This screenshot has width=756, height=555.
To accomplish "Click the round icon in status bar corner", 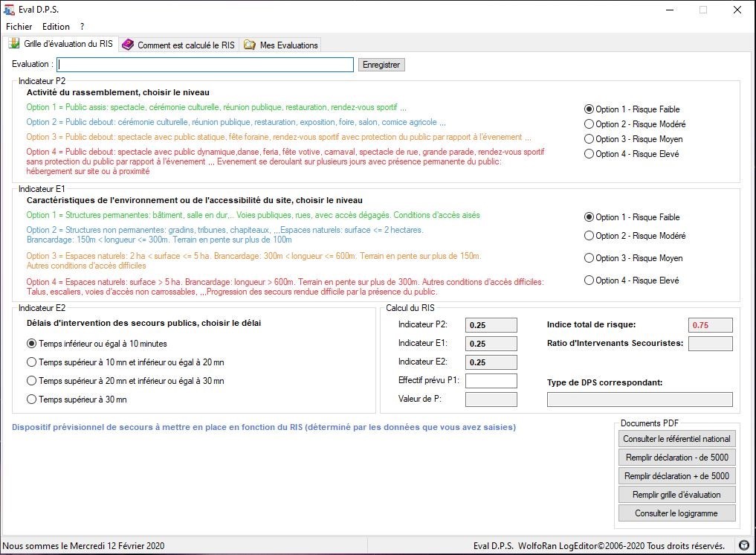I will [744, 545].
